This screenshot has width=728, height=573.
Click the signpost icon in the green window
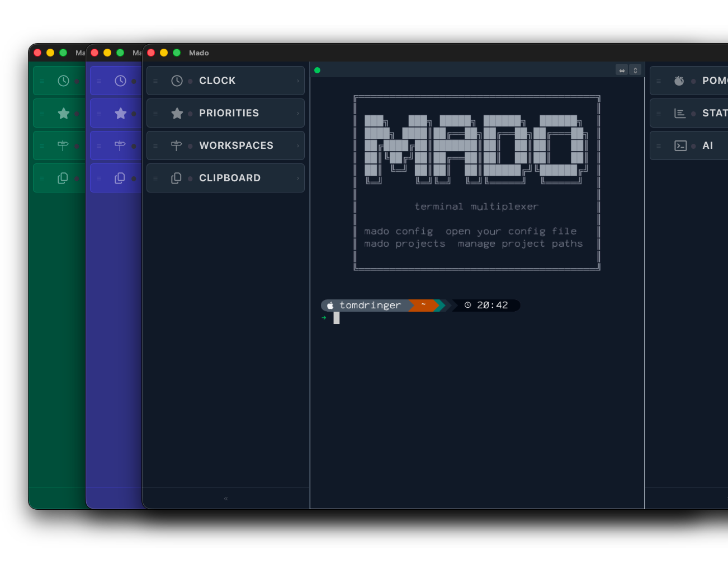point(63,145)
